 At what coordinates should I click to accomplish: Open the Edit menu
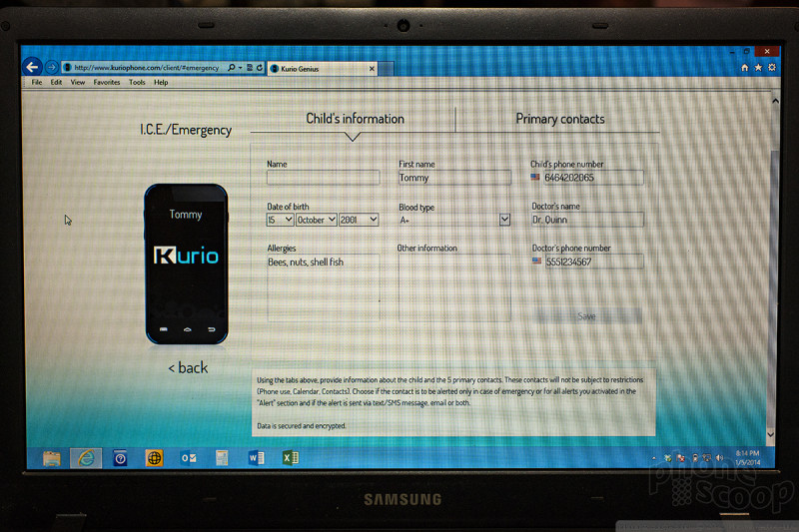pos(56,82)
